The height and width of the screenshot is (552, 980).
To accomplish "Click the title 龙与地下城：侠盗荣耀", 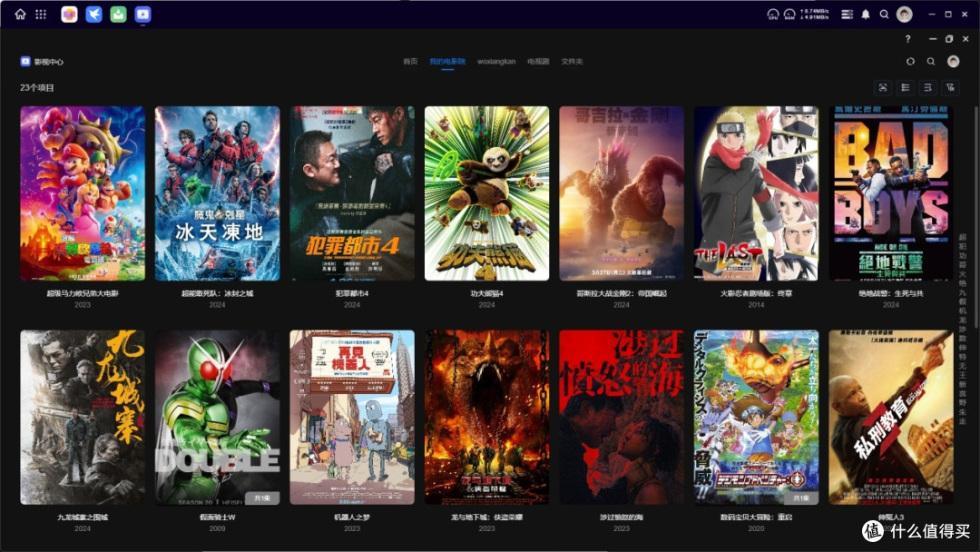I will (487, 517).
